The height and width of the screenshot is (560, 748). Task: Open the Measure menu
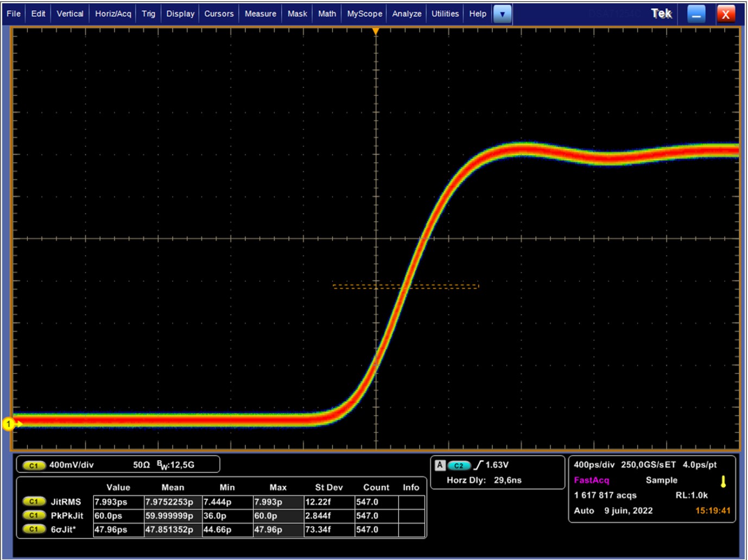click(260, 14)
